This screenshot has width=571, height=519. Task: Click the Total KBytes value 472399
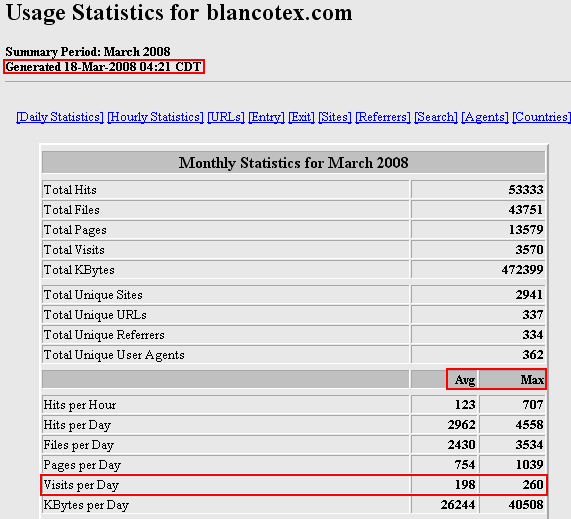tap(522, 270)
